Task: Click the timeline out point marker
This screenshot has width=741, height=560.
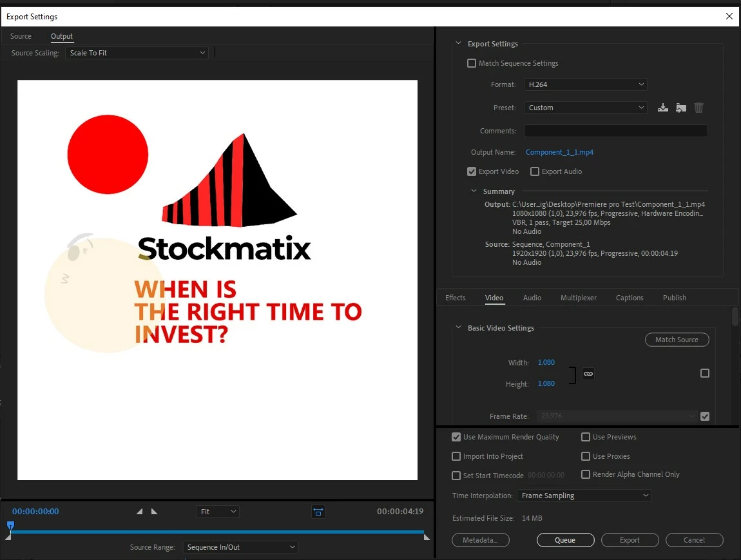Action: pyautogui.click(x=427, y=537)
